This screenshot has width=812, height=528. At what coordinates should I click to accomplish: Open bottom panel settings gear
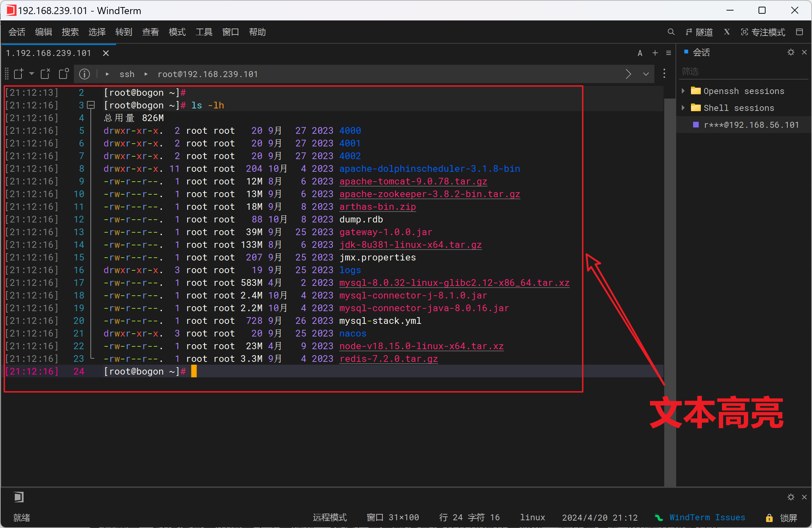coord(791,497)
